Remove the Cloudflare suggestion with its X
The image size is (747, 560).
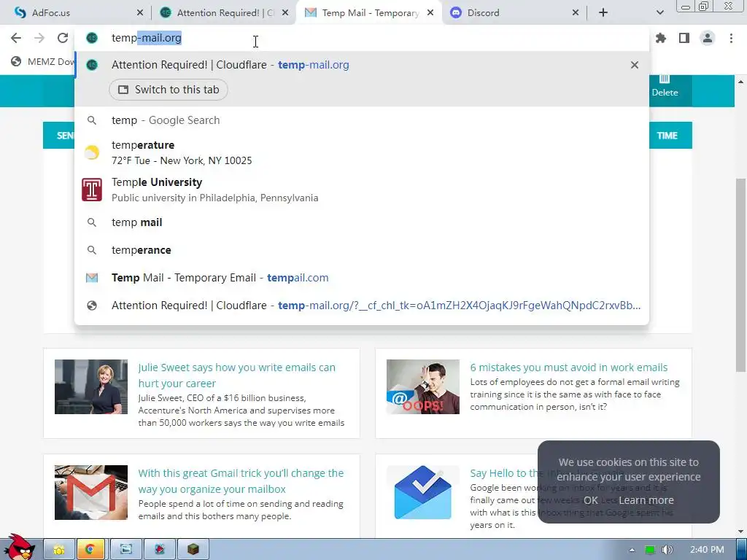click(x=635, y=65)
